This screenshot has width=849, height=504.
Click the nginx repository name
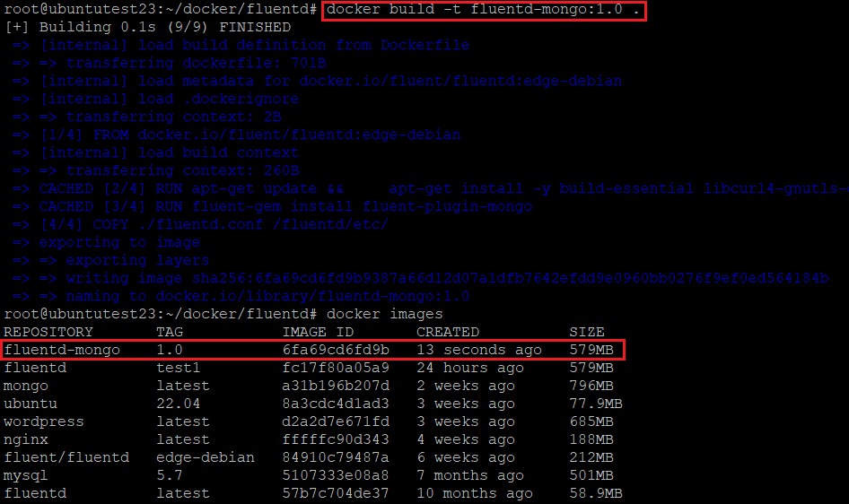coord(26,439)
